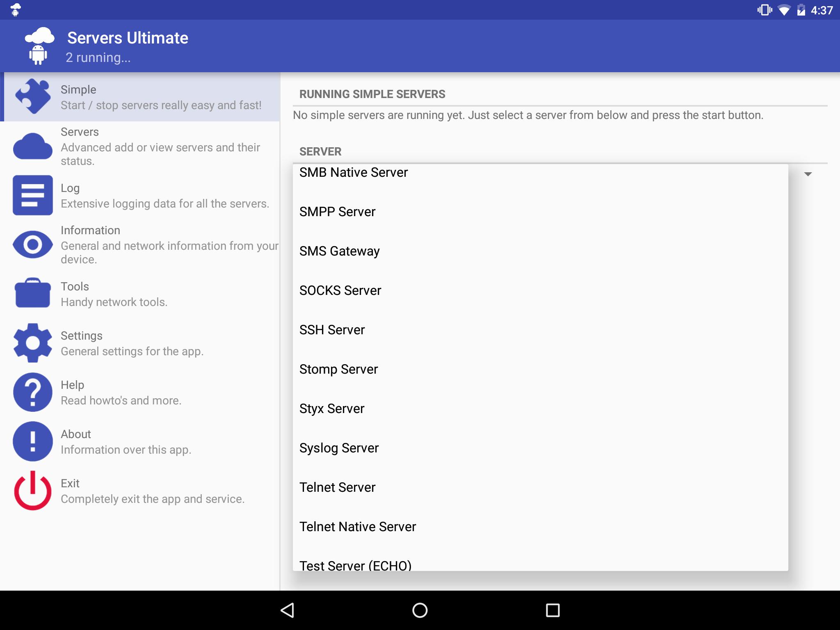Screen dimensions: 840x630
Task: Select SMB Native Server from list
Action: (540, 173)
